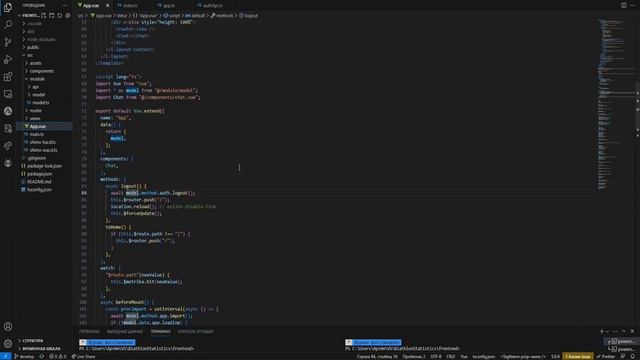Close the terminal panel
640x360 pixels.
click(x=632, y=331)
